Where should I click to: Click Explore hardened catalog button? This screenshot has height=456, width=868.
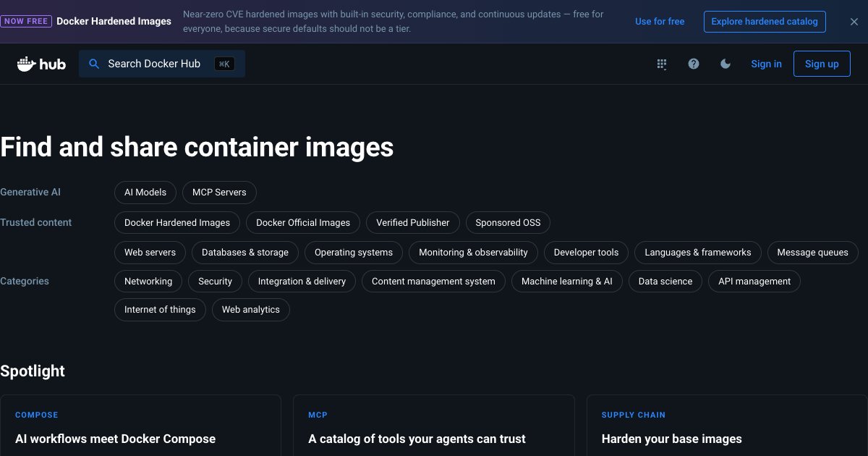tap(765, 22)
